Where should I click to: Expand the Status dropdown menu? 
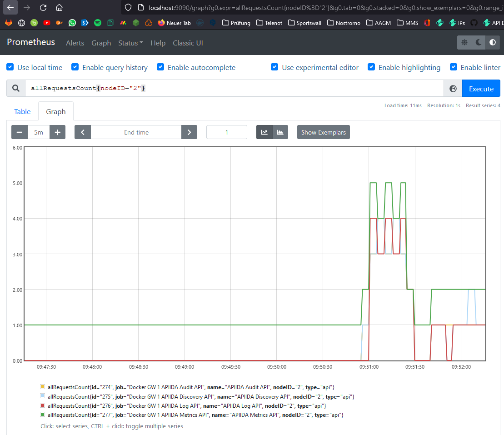point(130,43)
